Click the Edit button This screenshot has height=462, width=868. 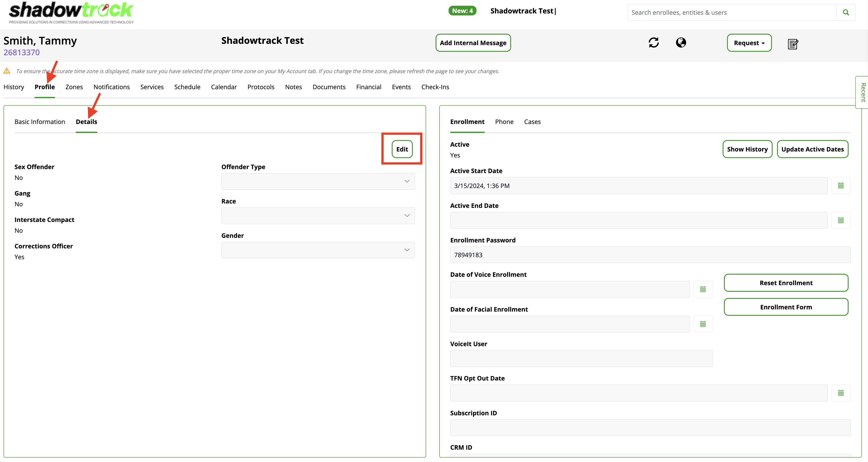coord(402,149)
